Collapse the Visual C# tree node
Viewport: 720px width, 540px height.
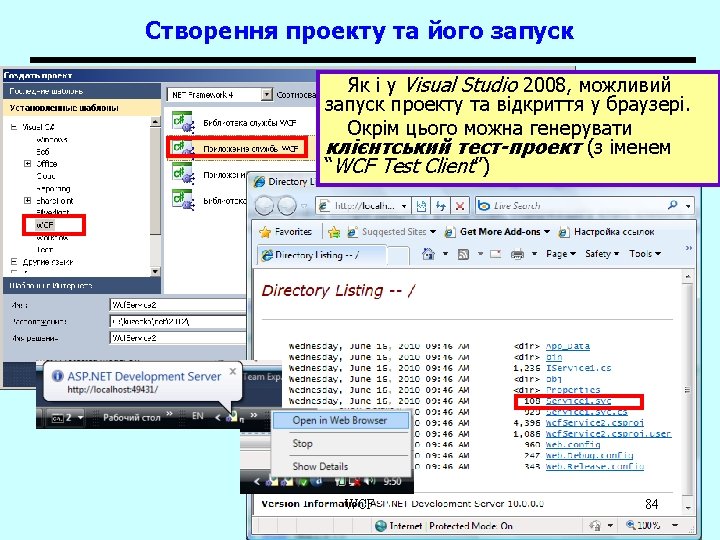pos(13,127)
